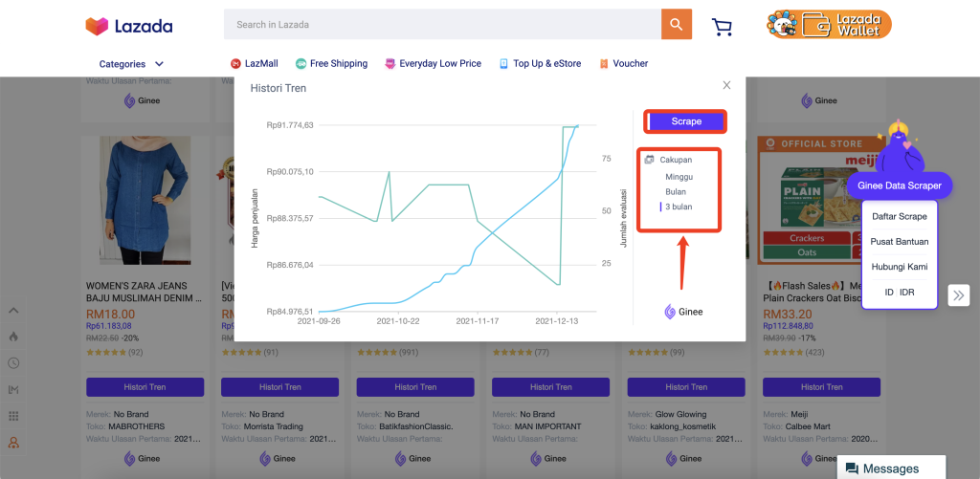Click the sidebar grid icon
980x479 pixels.
coord(13,416)
